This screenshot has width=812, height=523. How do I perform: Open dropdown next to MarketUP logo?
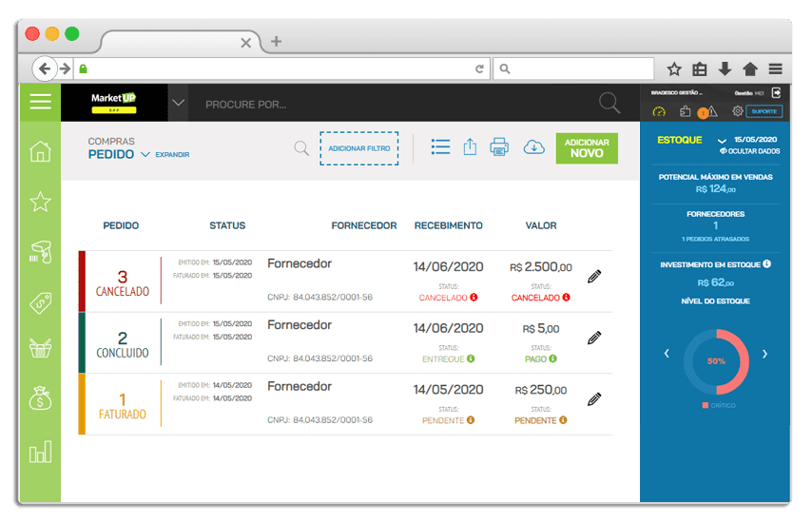[x=178, y=103]
